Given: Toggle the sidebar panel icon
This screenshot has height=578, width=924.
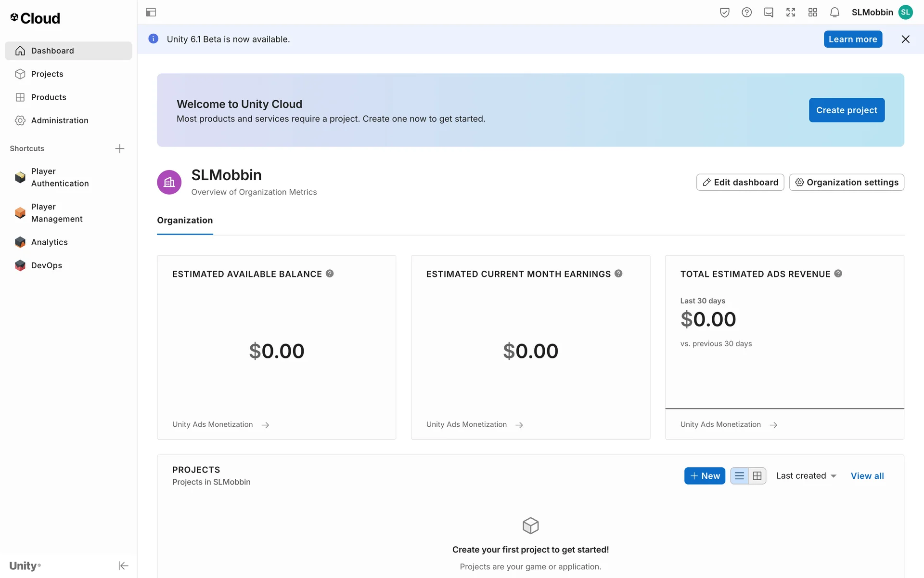Looking at the screenshot, I should [151, 13].
